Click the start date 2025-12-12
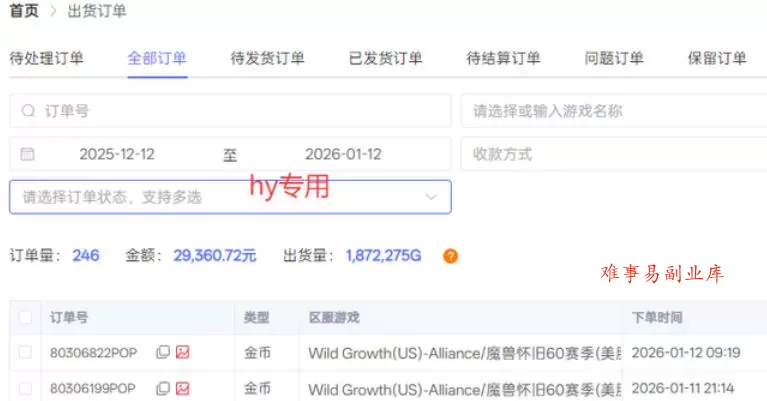 click(117, 154)
